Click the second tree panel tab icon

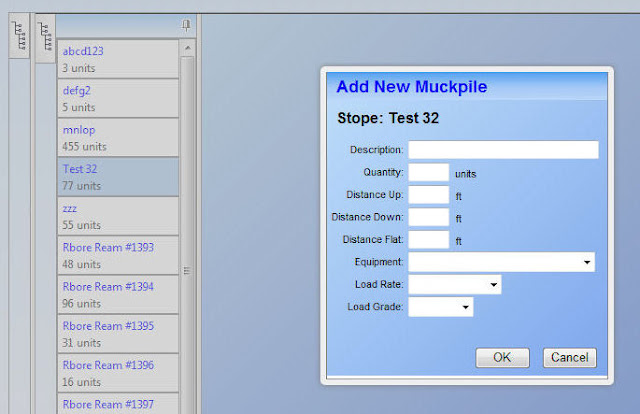point(45,38)
